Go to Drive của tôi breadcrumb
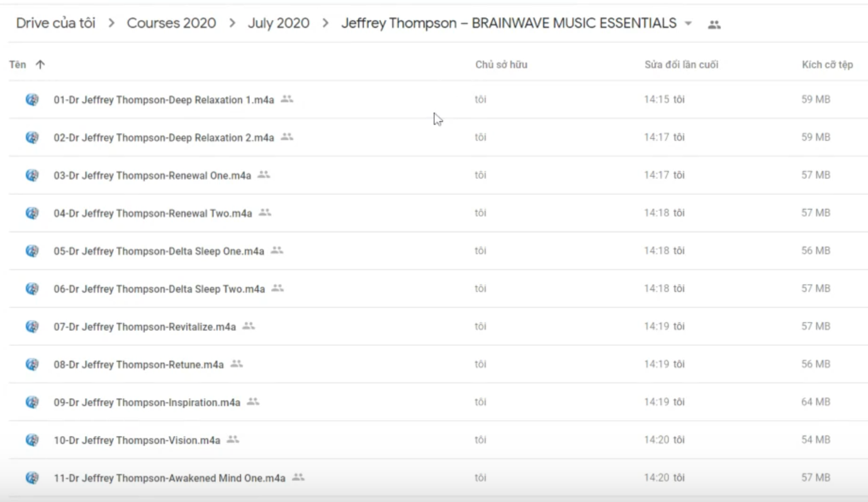This screenshot has width=868, height=502. (56, 24)
